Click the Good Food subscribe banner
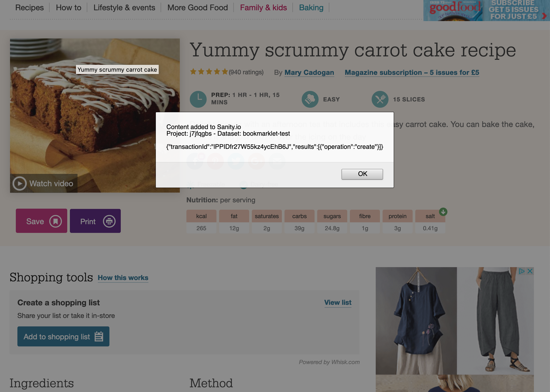The height and width of the screenshot is (392, 550). point(486,11)
